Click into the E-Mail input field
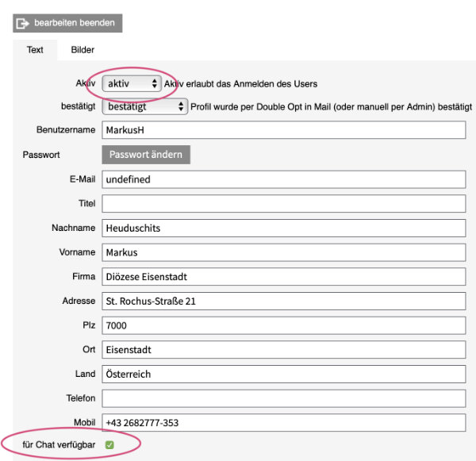The image size is (476, 461). [283, 179]
